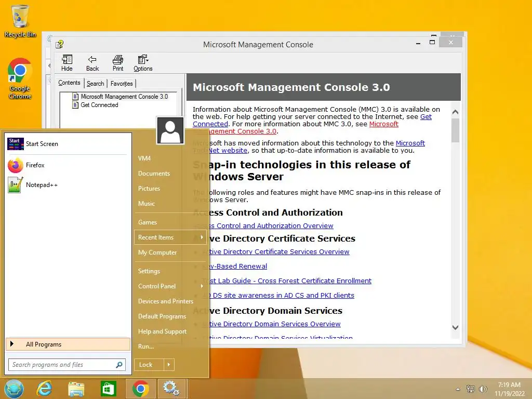The width and height of the screenshot is (532, 399).
Task: Follow the Get Connected hyperlink
Action: (426, 117)
